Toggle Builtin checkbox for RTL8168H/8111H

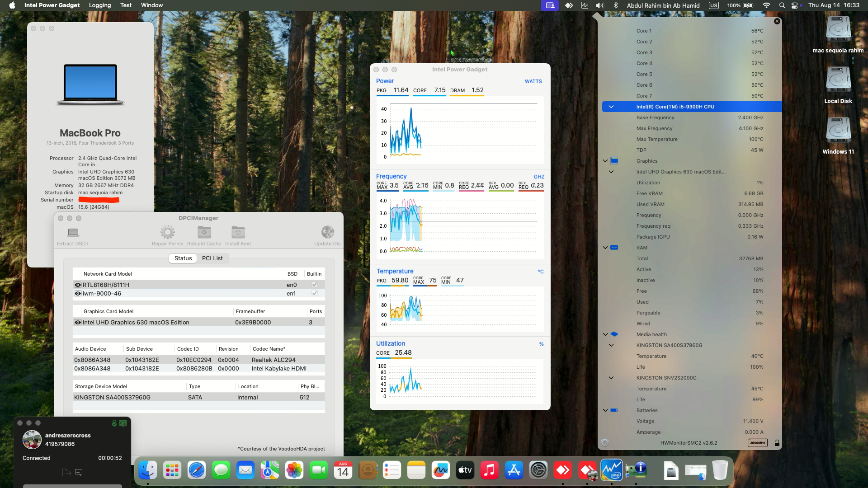click(x=314, y=285)
